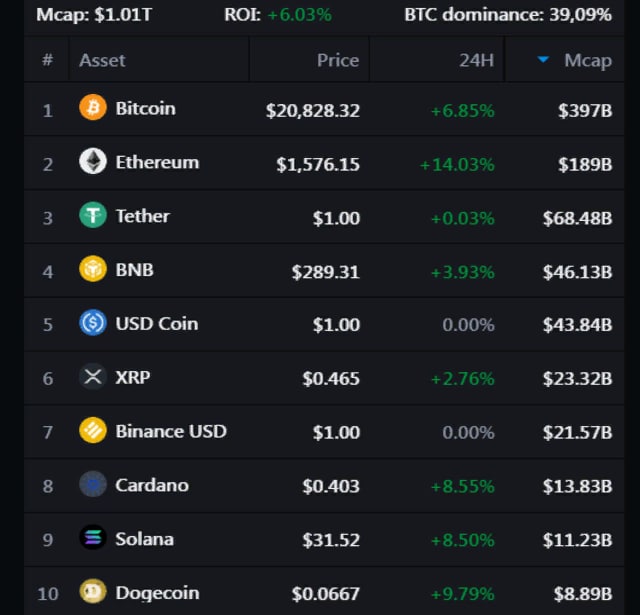Click the yellow BNB logo icon

point(93,269)
